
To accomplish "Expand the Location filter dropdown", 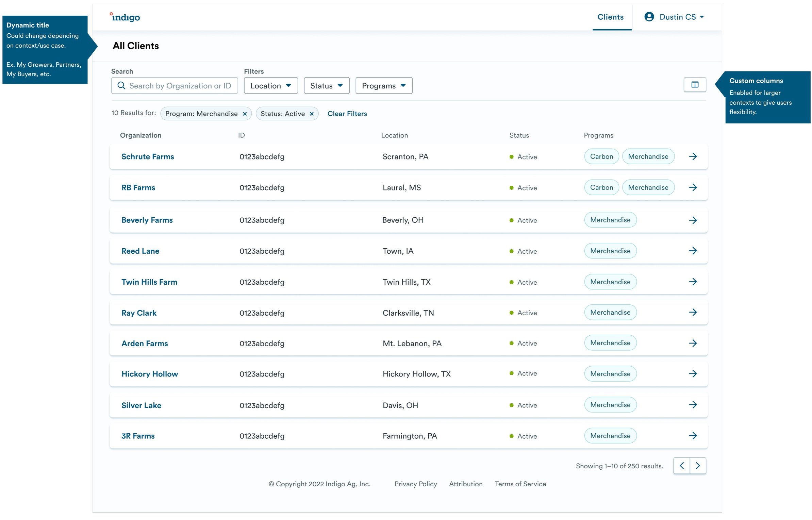I will [271, 86].
